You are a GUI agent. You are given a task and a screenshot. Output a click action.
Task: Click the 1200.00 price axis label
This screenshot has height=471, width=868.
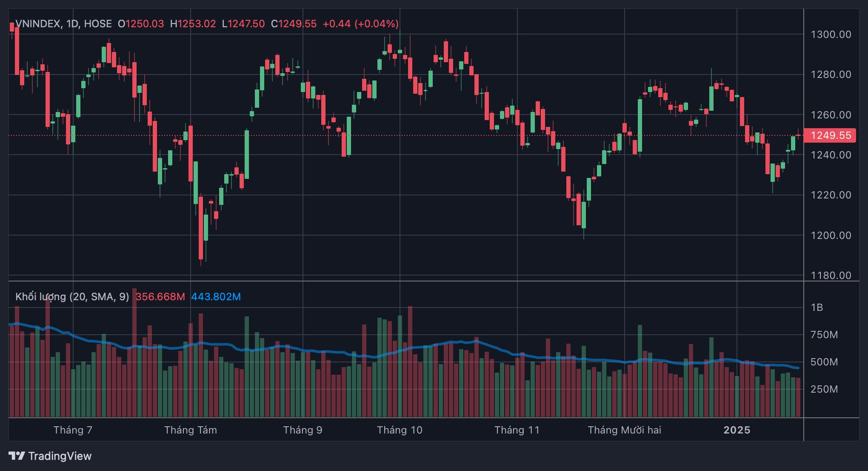(x=830, y=235)
